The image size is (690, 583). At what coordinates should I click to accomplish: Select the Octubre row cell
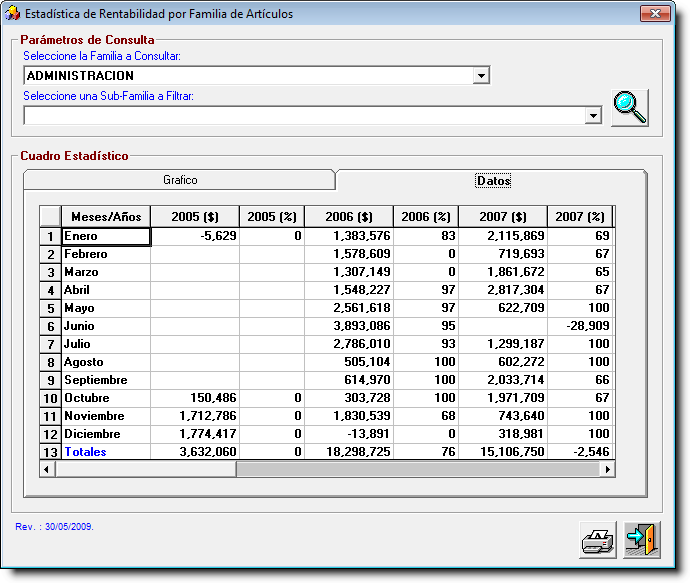tap(106, 398)
